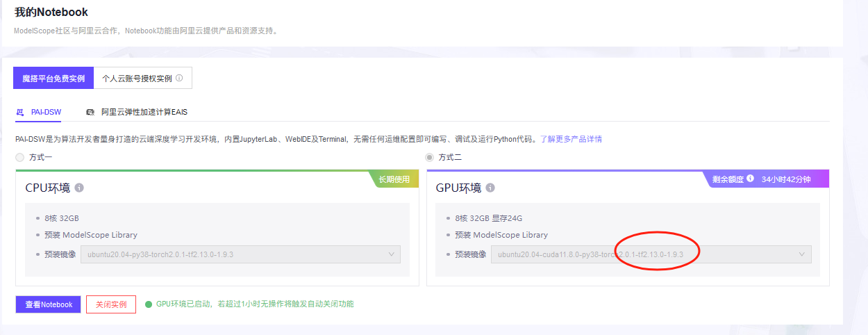Select the 方式一 radio button

coord(19,158)
